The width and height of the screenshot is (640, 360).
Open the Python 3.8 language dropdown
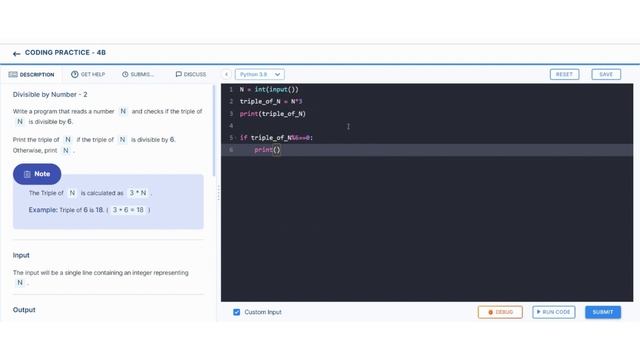pyautogui.click(x=260, y=74)
